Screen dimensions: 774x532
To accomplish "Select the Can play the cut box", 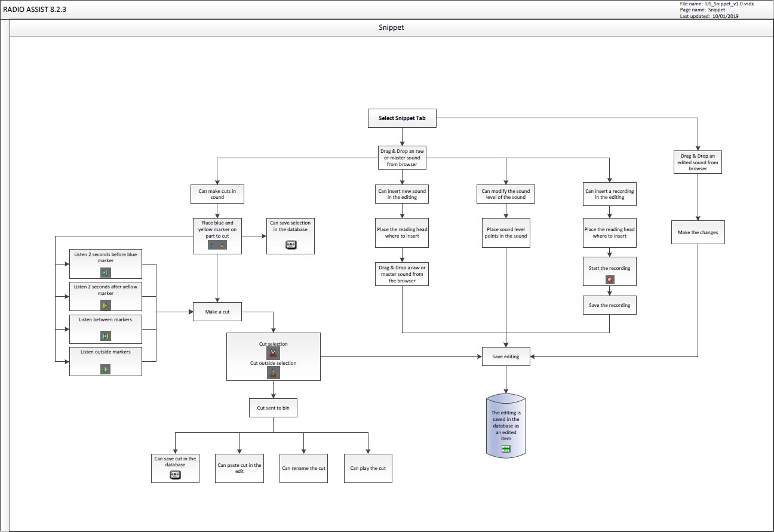I will click(368, 468).
